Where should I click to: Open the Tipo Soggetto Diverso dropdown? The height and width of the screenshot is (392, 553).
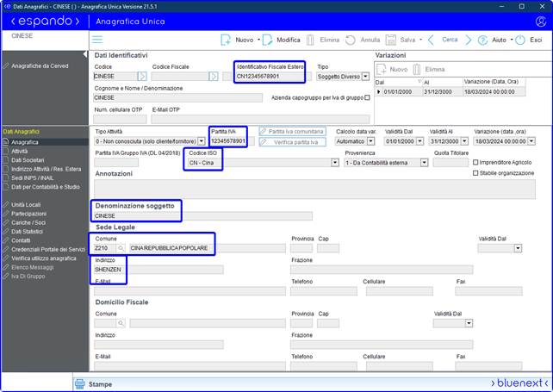[x=365, y=76]
